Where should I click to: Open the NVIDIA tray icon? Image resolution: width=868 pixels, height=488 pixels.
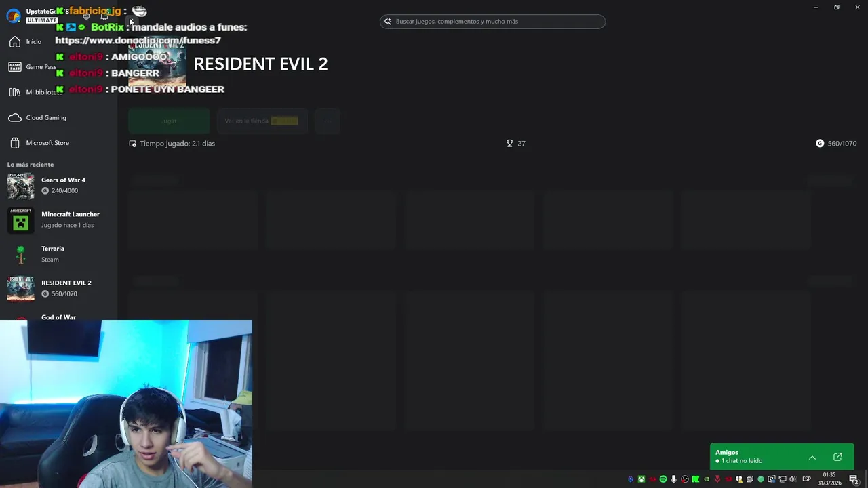[x=706, y=479]
